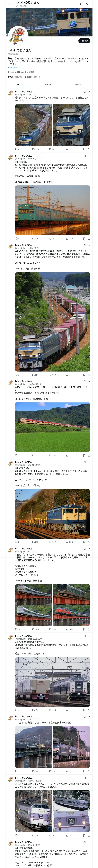Open the Translate bio link
The width and height of the screenshot is (98, 868).
14,67
